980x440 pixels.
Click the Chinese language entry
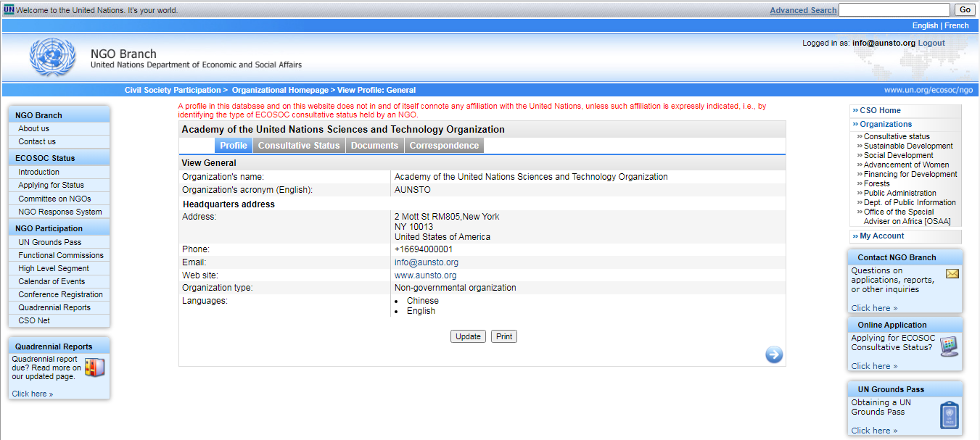[423, 301]
